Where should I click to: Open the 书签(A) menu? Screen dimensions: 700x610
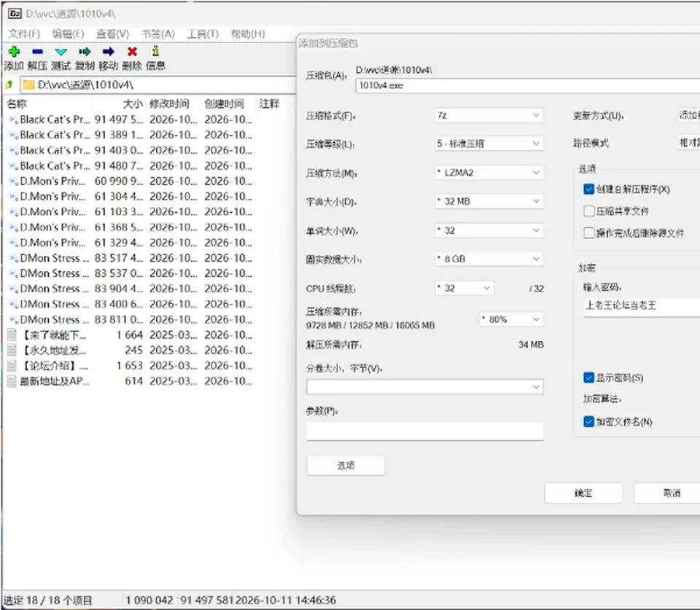(158, 34)
